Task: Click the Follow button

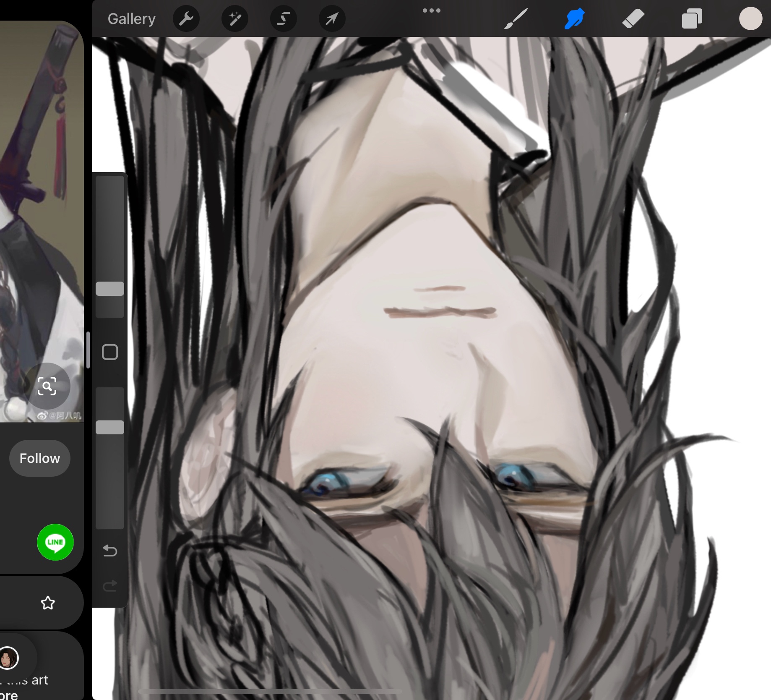Action: point(40,458)
